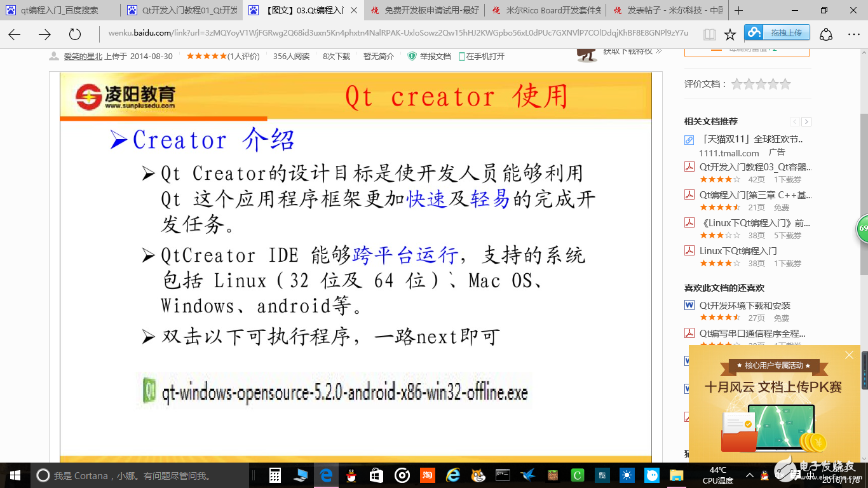Open Qt编写串口通信程序全程 document
Screen dimensions: 868x488
click(x=752, y=334)
